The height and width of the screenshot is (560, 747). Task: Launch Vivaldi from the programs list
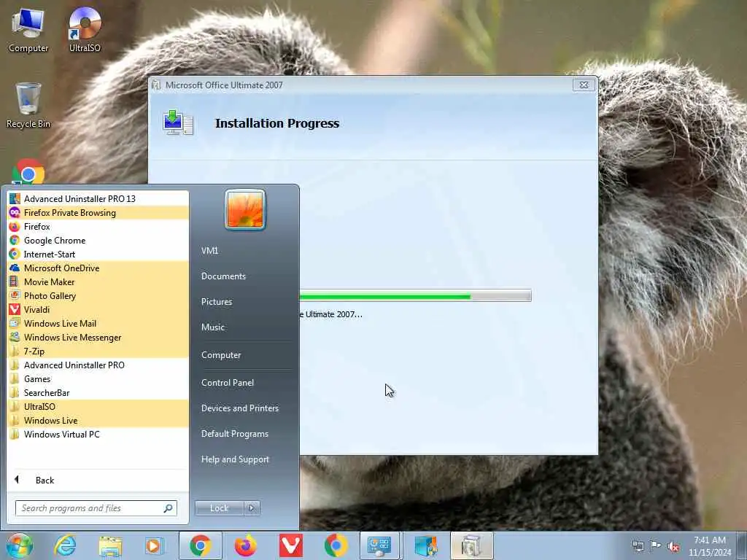pyautogui.click(x=98, y=309)
